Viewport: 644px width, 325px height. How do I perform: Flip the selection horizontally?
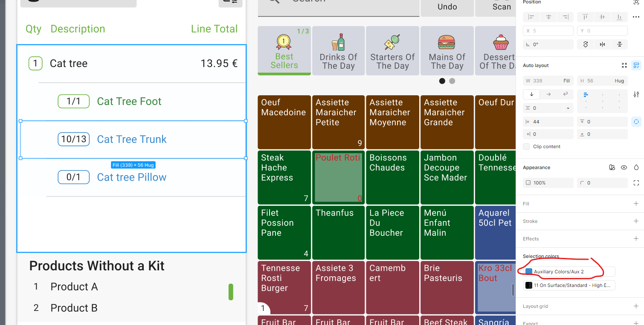(x=602, y=44)
